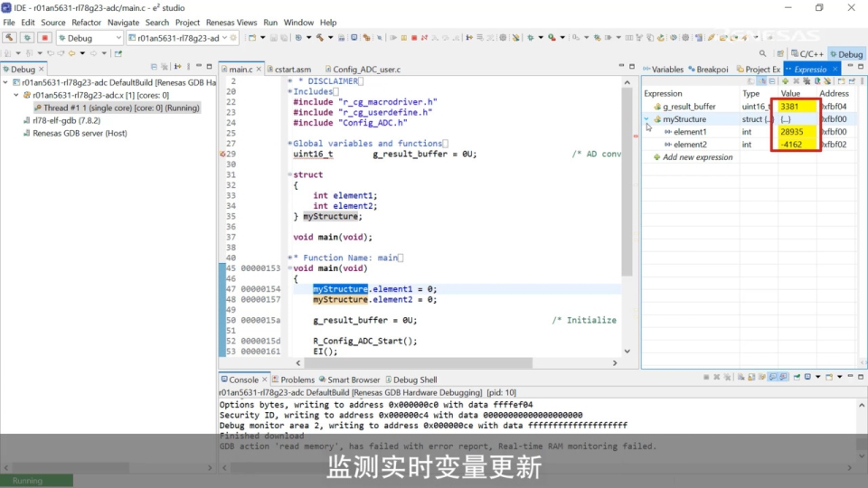Switch to the Smart Browser tab
This screenshot has height=488, width=868.
click(x=349, y=380)
